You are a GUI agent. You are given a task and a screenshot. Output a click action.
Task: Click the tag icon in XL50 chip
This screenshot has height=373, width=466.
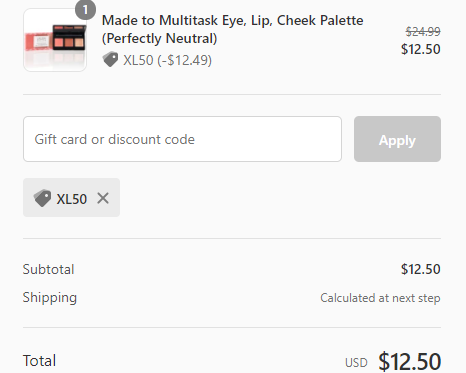coord(42,198)
